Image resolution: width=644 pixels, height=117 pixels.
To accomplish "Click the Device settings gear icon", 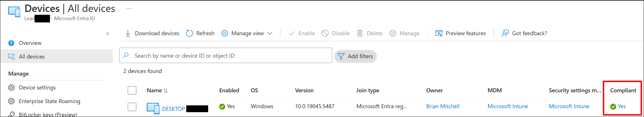I will coord(12,88).
